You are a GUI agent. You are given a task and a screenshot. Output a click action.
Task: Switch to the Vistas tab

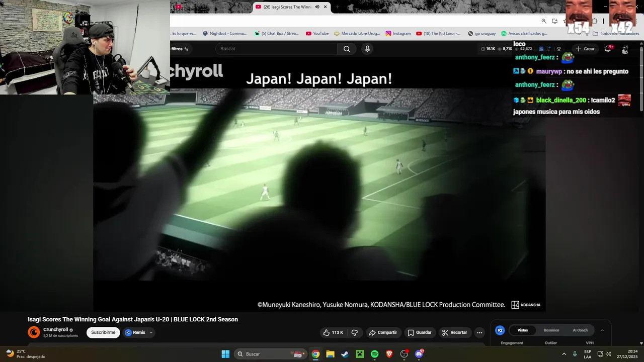[x=523, y=330]
